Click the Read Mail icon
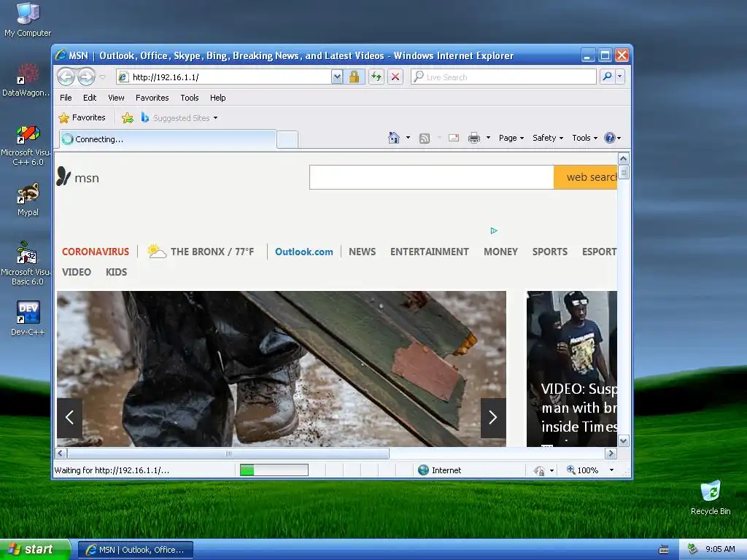 pos(454,138)
